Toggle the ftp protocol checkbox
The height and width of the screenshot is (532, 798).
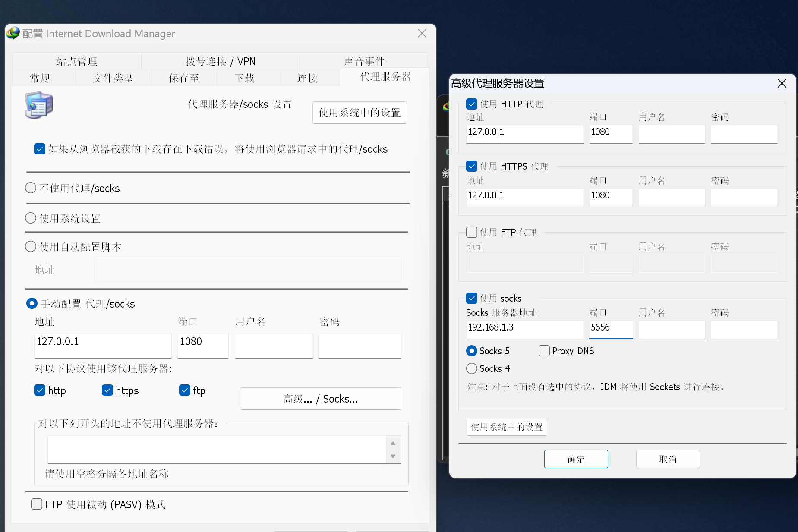pos(185,390)
